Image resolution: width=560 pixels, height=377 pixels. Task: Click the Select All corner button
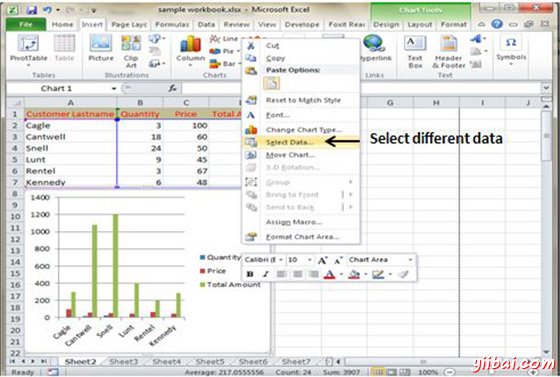tap(15, 103)
